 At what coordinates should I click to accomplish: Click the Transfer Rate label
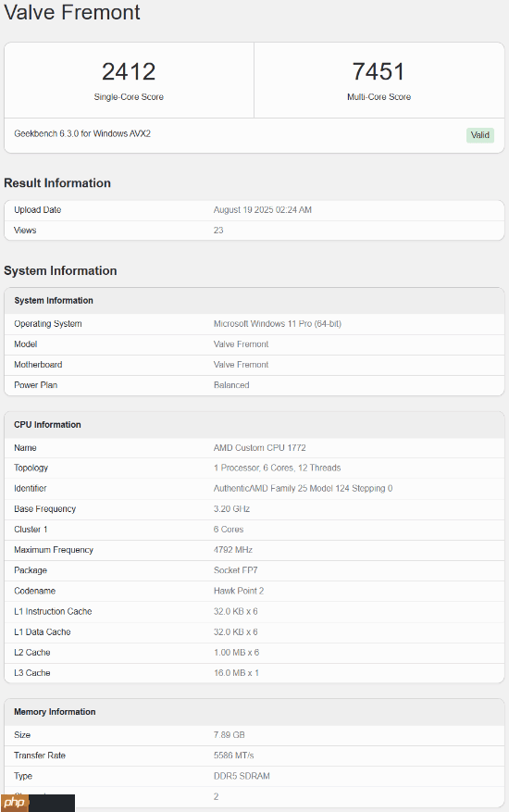click(40, 756)
